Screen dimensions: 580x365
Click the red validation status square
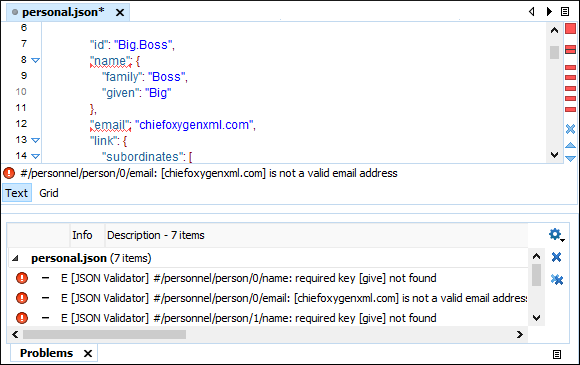pos(570,29)
